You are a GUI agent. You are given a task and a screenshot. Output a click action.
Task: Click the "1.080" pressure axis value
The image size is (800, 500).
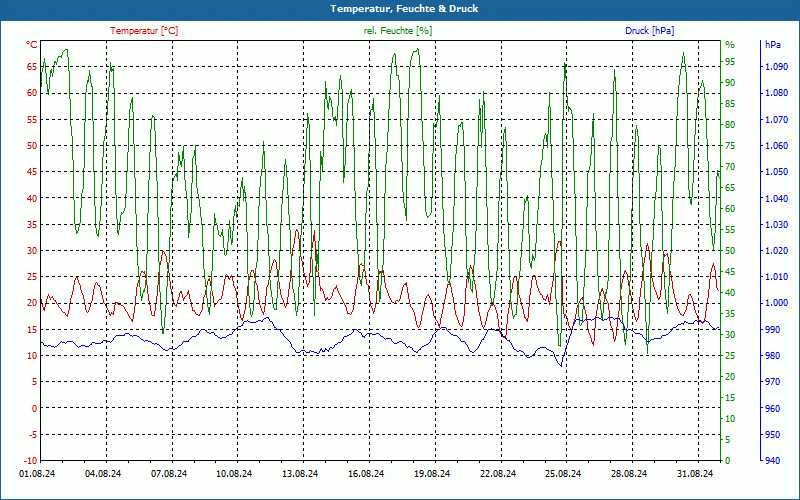click(x=776, y=93)
